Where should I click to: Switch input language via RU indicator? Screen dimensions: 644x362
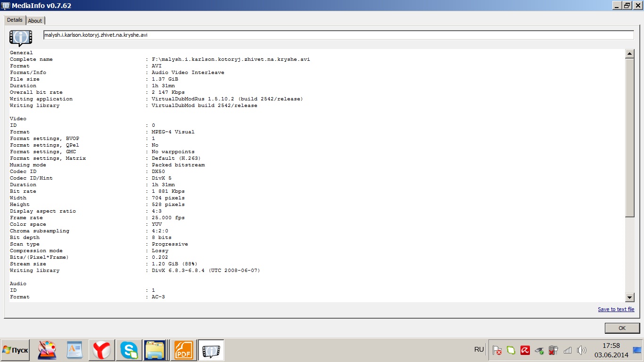click(479, 350)
